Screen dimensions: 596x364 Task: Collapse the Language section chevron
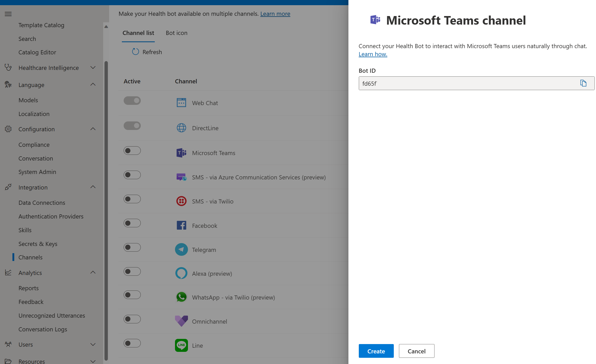[93, 84]
